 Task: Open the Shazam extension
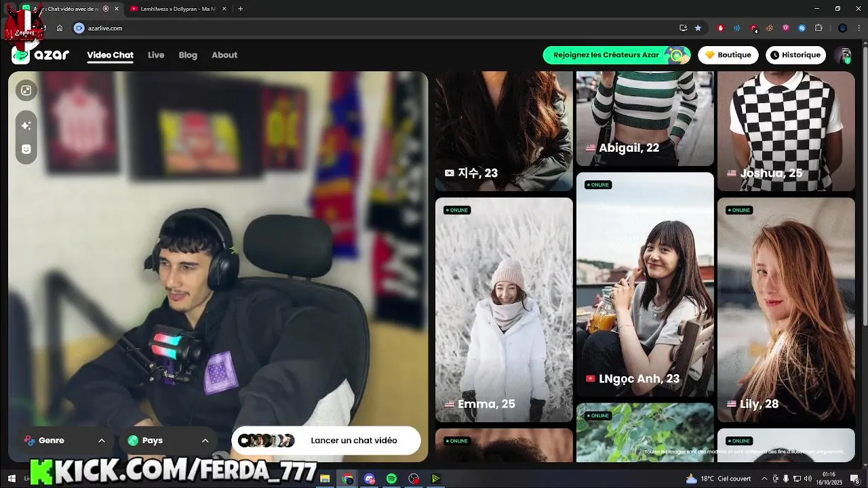pyautogui.click(x=802, y=28)
